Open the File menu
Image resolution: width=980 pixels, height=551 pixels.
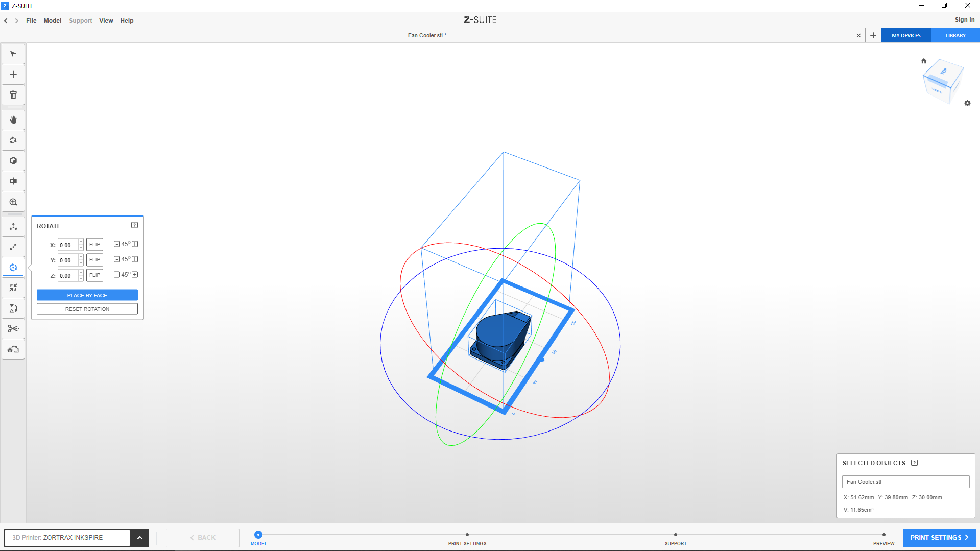tap(31, 21)
